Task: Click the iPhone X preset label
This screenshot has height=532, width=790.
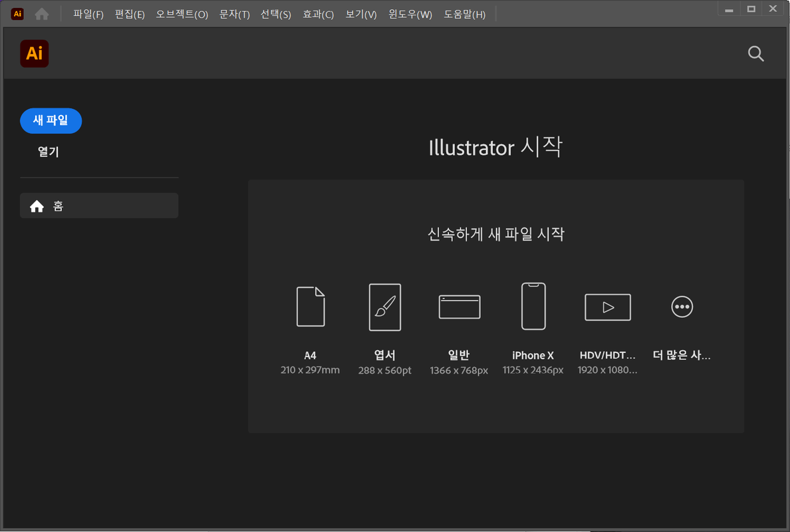Action: (x=533, y=355)
